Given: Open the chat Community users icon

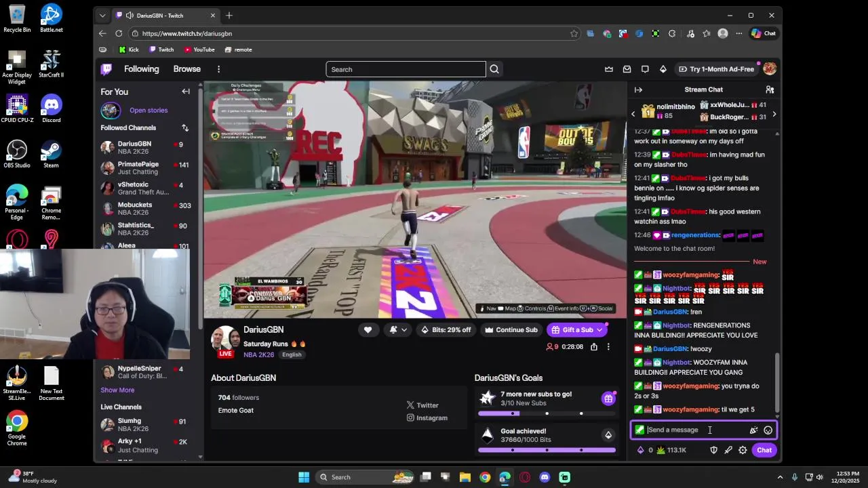Looking at the screenshot, I should (770, 89).
